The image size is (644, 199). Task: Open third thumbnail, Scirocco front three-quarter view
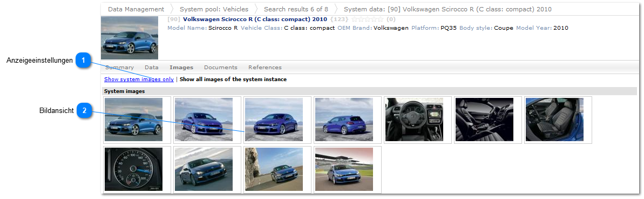tap(274, 120)
